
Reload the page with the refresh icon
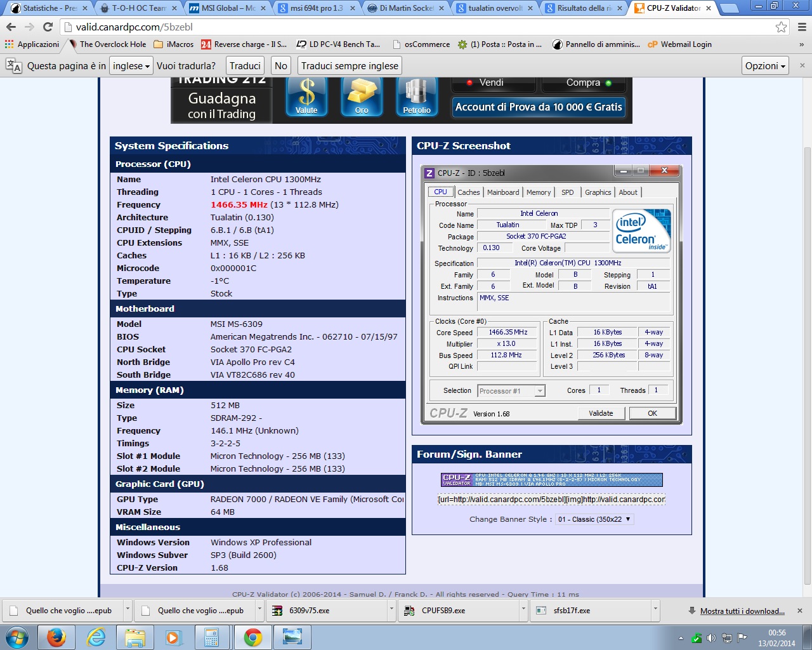coord(48,27)
